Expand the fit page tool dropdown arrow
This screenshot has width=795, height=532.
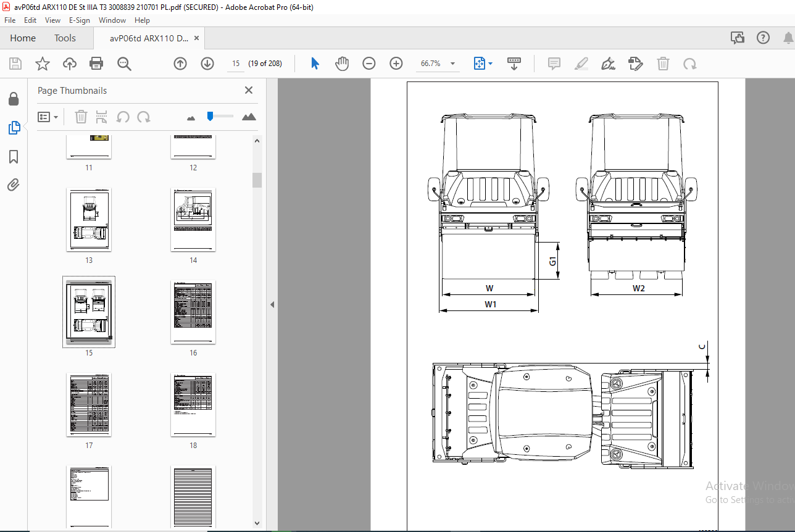click(491, 64)
